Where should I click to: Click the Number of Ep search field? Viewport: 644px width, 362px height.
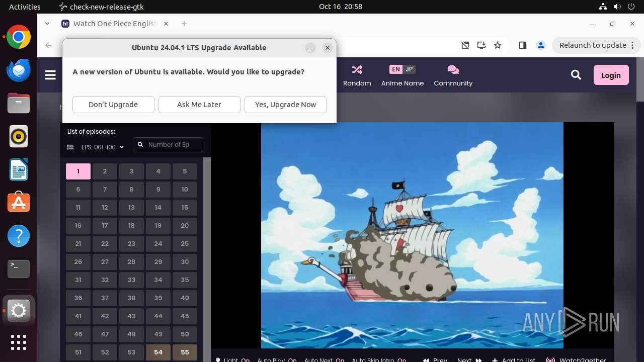pyautogui.click(x=168, y=145)
